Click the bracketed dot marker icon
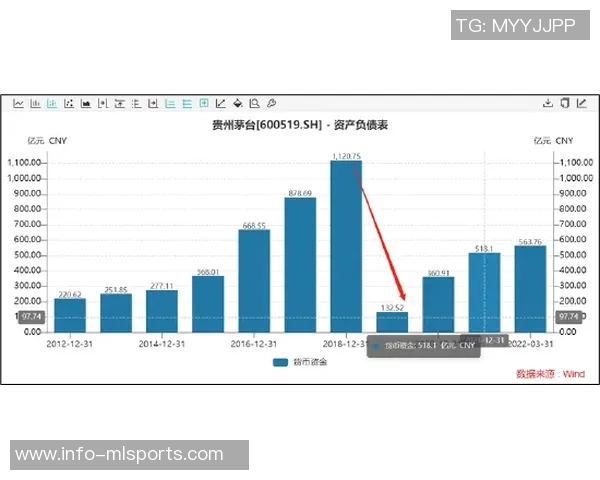600x480 pixels. (103, 103)
